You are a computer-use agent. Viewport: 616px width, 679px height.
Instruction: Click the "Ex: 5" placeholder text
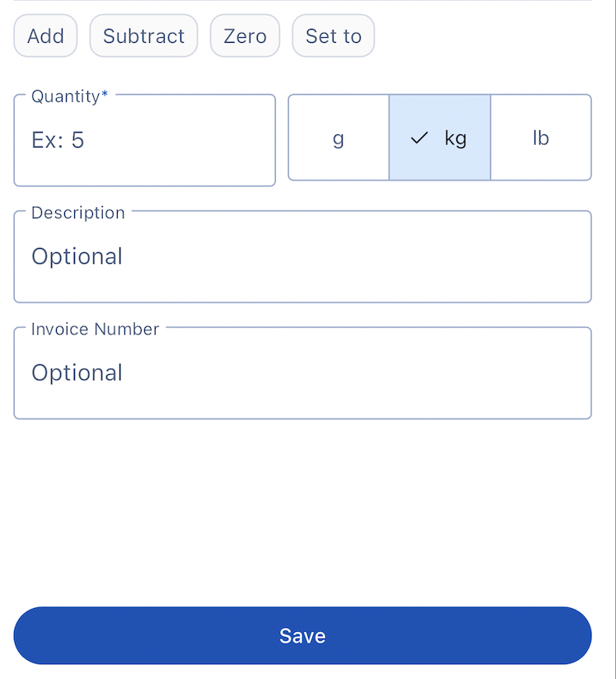(x=58, y=140)
